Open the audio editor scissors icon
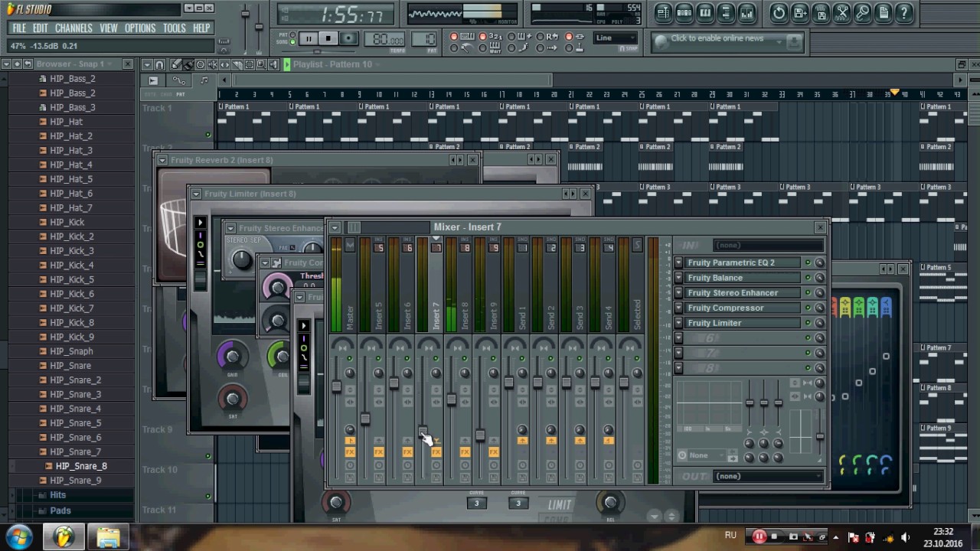The image size is (980, 551). [x=841, y=13]
